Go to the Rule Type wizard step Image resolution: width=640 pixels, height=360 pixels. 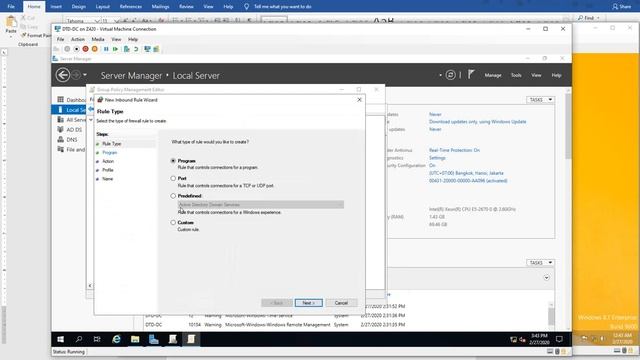111,144
